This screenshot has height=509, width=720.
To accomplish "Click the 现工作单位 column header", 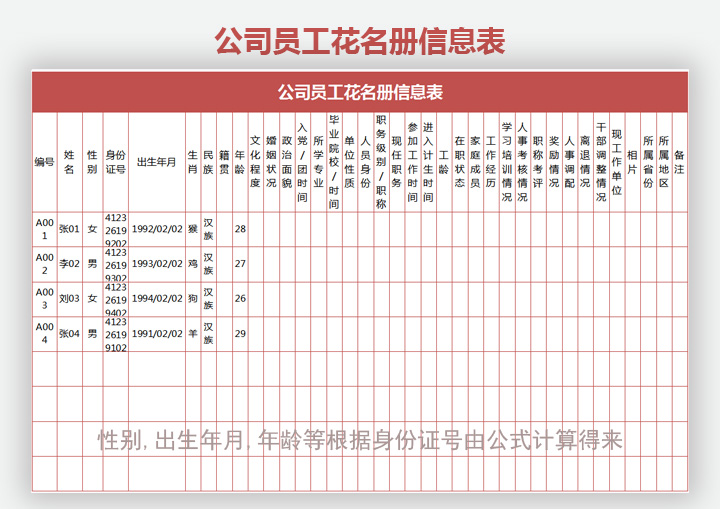I will pyautogui.click(x=617, y=162).
